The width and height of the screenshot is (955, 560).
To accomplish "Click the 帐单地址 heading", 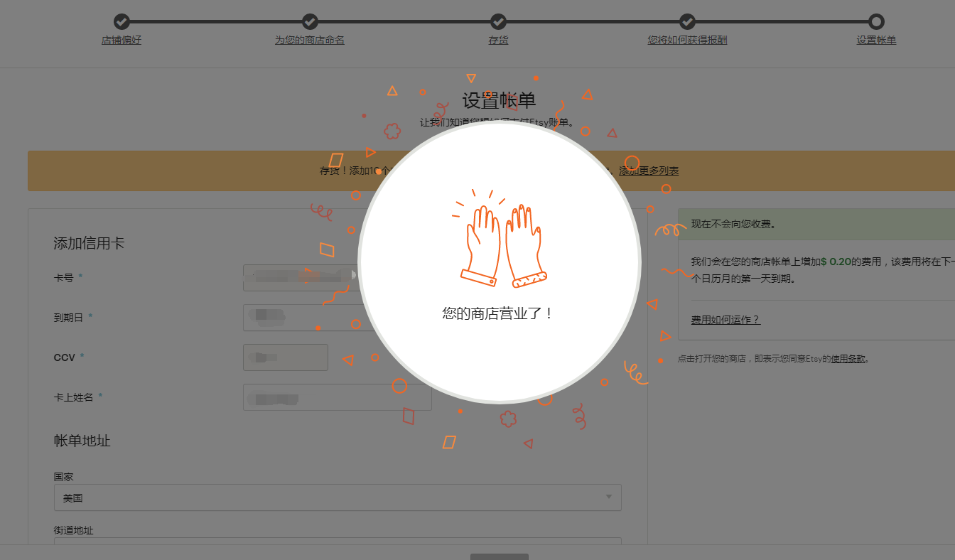I will point(82,441).
